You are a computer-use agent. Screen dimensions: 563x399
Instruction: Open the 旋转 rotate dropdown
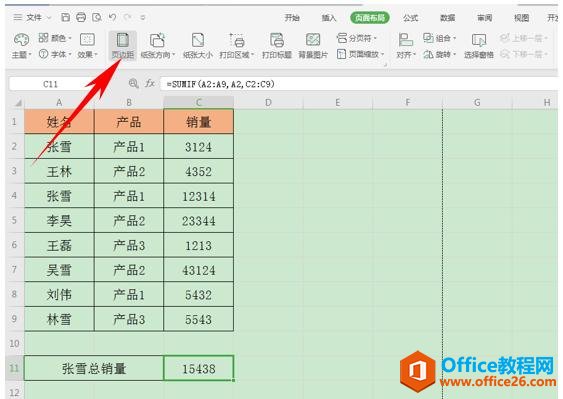click(x=439, y=54)
